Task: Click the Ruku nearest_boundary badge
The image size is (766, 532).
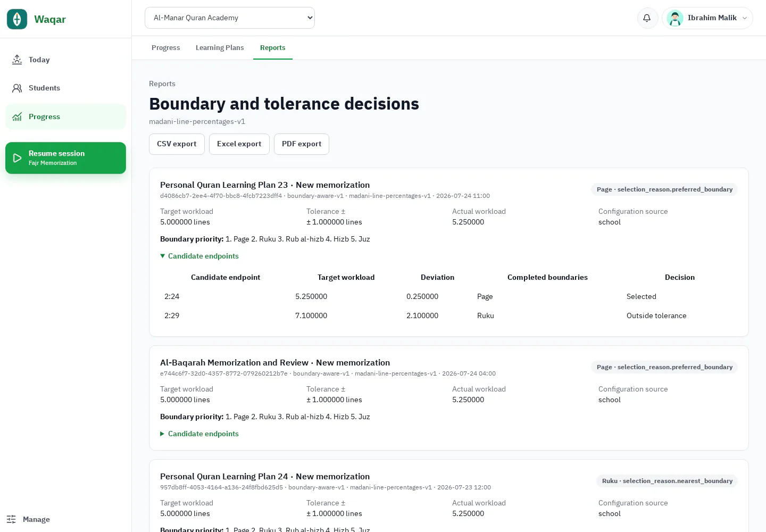Action: click(x=667, y=481)
